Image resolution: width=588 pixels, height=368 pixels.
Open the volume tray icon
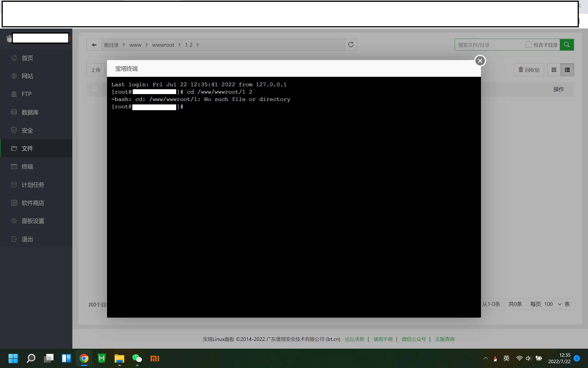point(529,358)
